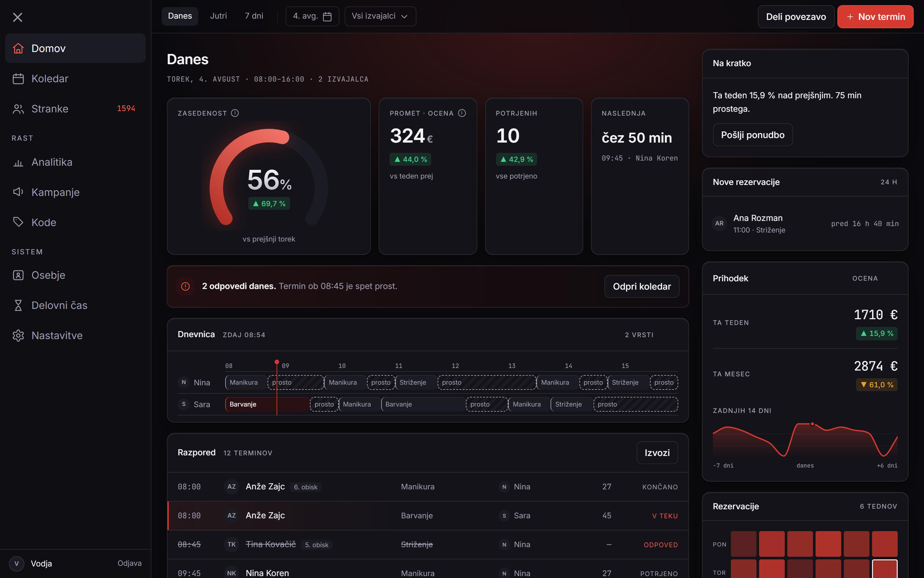Switch to the Jutri tab
The image size is (924, 578).
tap(218, 16)
